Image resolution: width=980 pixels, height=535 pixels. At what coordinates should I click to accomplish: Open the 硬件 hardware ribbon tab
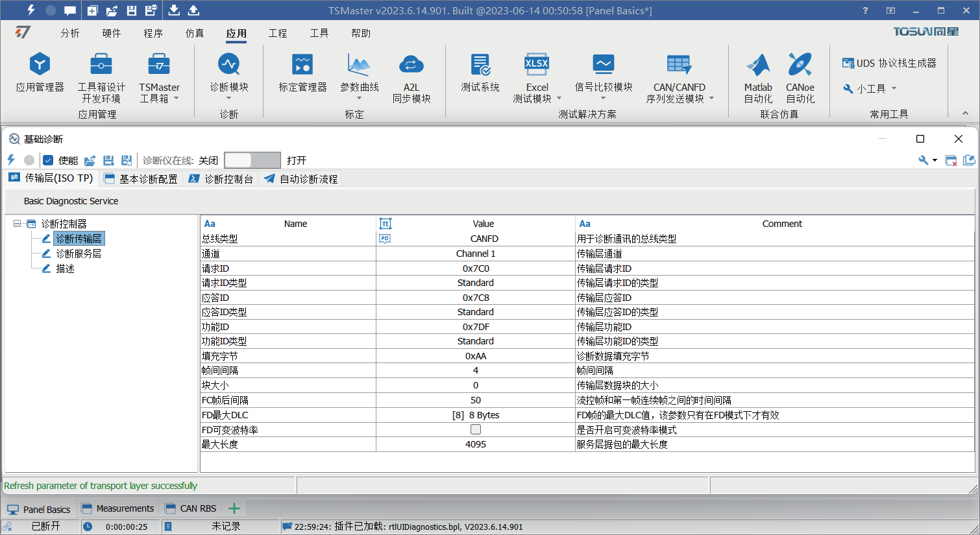pyautogui.click(x=111, y=33)
